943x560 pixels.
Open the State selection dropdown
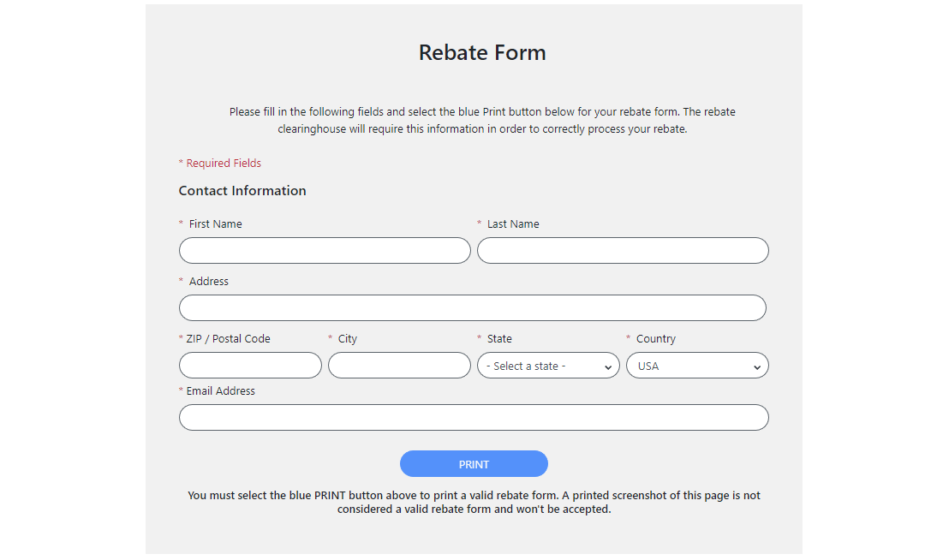(548, 365)
